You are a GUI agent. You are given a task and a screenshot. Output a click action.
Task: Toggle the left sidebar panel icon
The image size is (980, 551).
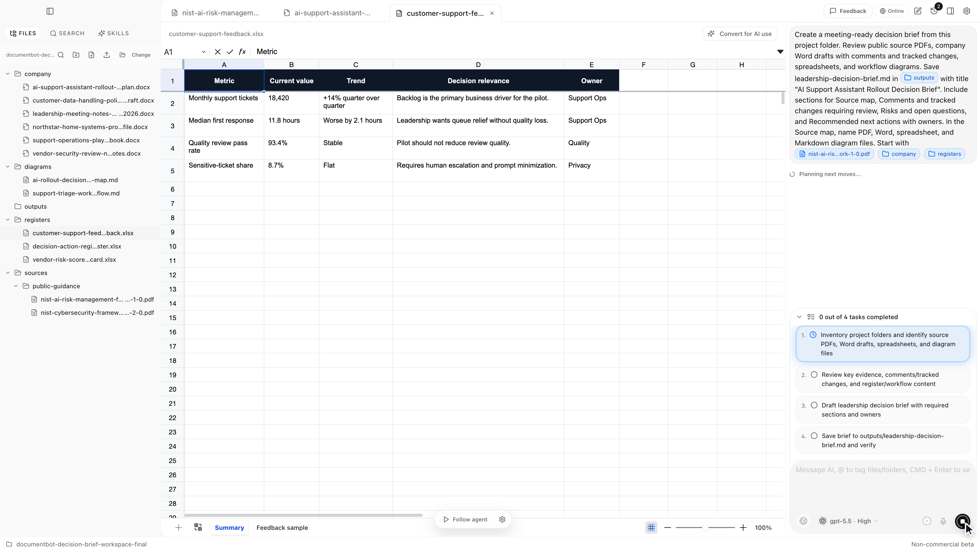pyautogui.click(x=50, y=11)
